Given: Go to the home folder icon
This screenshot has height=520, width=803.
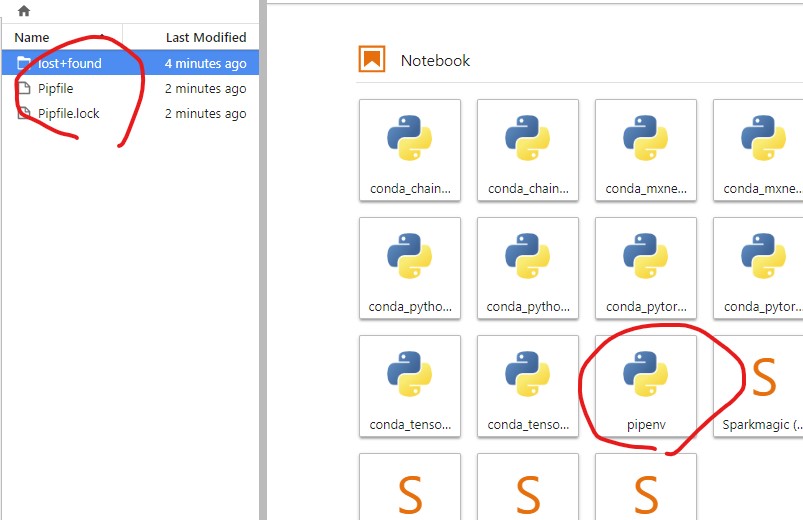Looking at the screenshot, I should pyautogui.click(x=24, y=11).
